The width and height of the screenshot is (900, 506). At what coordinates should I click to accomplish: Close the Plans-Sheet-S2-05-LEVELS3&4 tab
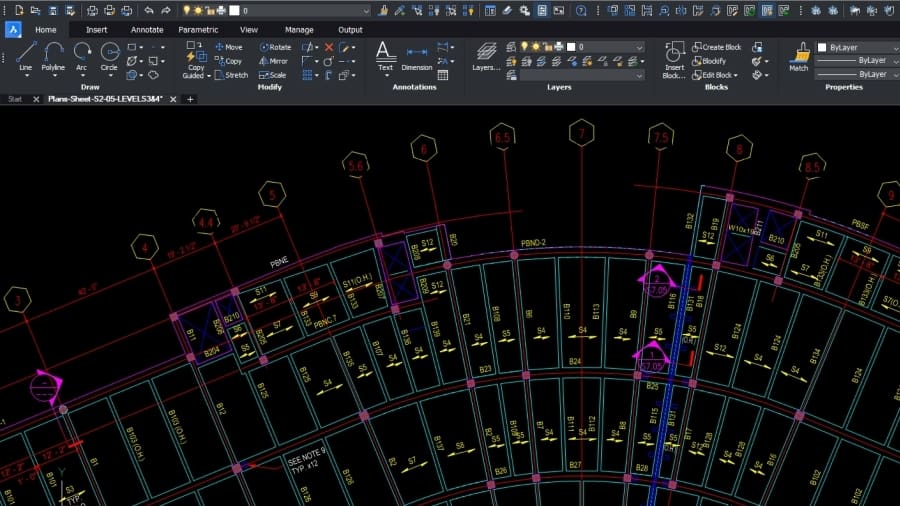tap(173, 99)
